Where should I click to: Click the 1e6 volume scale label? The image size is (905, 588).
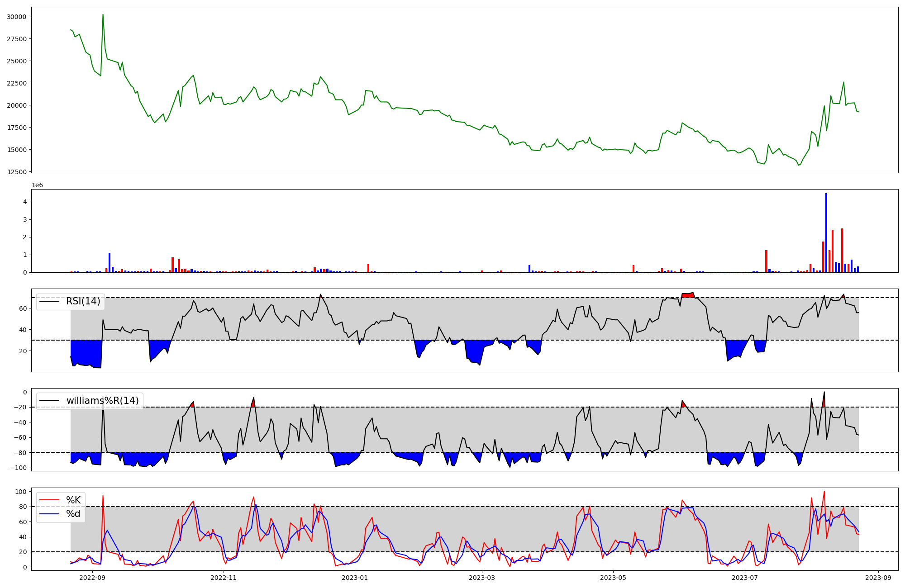point(37,185)
